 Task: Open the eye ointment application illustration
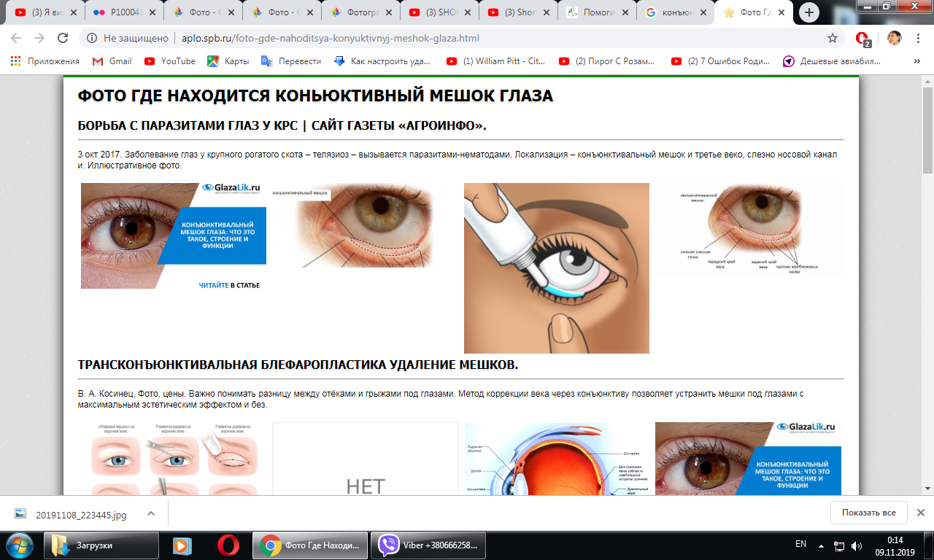pyautogui.click(x=556, y=268)
